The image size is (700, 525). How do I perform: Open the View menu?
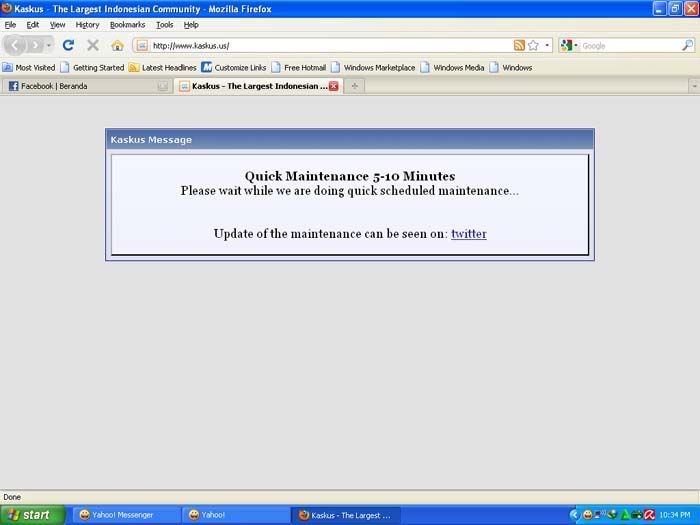click(x=57, y=25)
